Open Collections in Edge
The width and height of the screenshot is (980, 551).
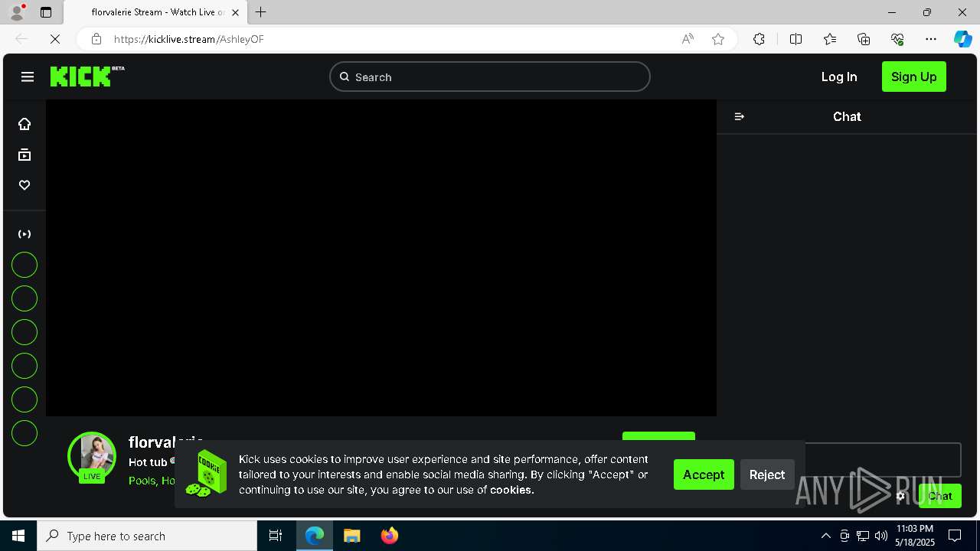pos(864,39)
